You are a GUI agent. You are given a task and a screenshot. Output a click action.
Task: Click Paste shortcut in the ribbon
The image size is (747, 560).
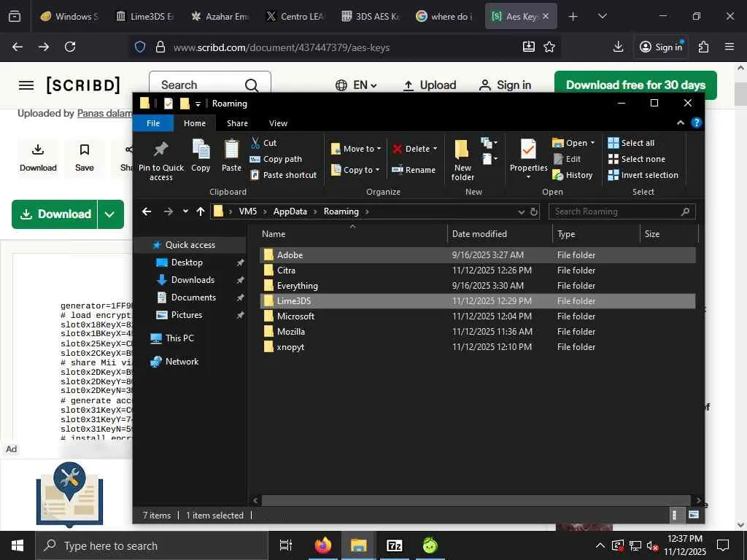pyautogui.click(x=284, y=175)
